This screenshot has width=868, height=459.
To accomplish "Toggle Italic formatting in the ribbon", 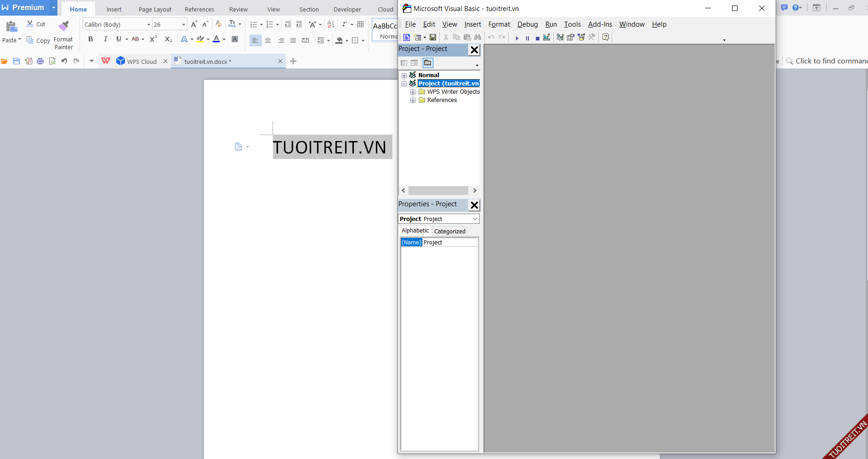I will (105, 40).
